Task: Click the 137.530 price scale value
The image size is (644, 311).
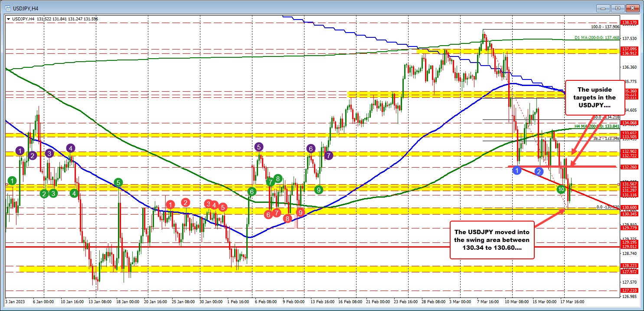Action: click(629, 39)
